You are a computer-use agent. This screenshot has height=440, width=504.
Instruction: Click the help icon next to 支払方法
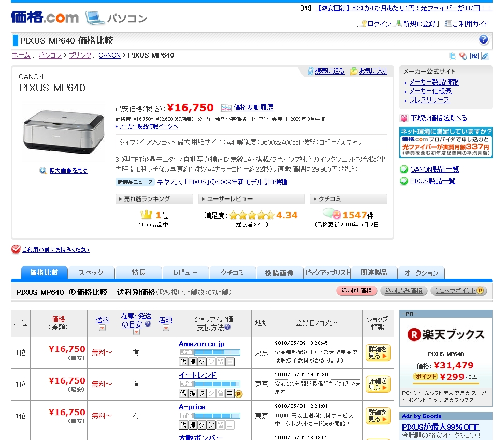(227, 327)
